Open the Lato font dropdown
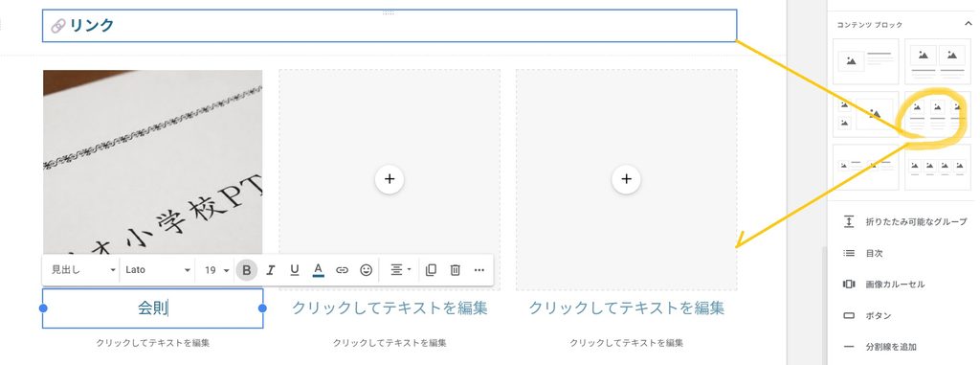The image size is (980, 365). coord(158,270)
